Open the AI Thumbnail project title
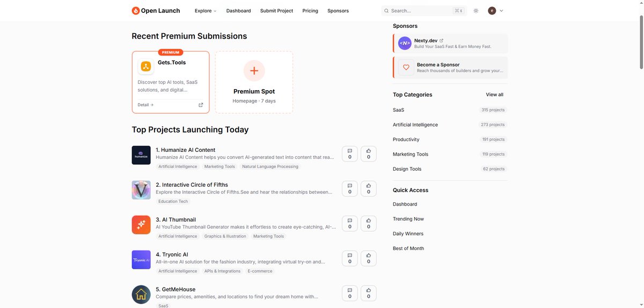The width and height of the screenshot is (644, 308). pyautogui.click(x=175, y=219)
